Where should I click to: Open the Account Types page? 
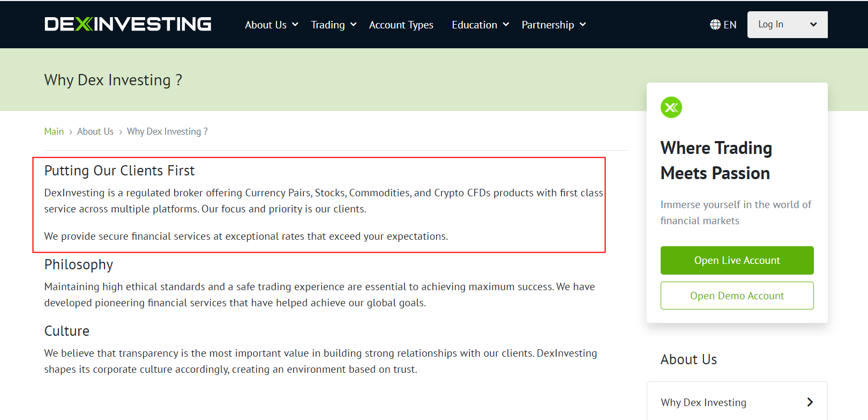(x=401, y=25)
